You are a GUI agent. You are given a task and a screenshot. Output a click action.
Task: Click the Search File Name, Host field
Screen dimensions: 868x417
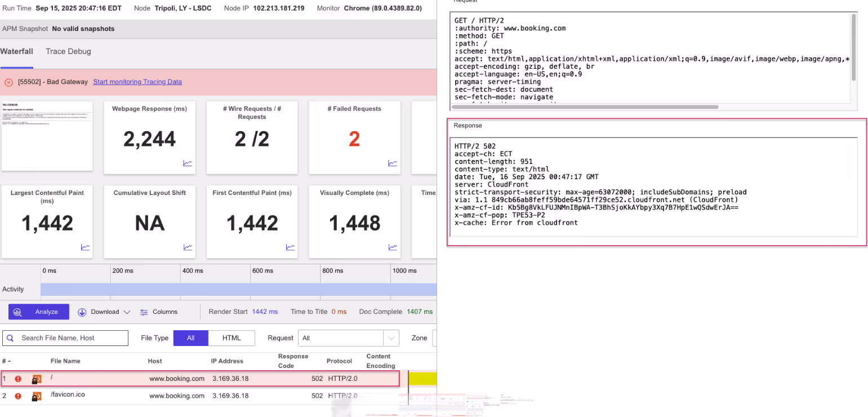click(65, 338)
